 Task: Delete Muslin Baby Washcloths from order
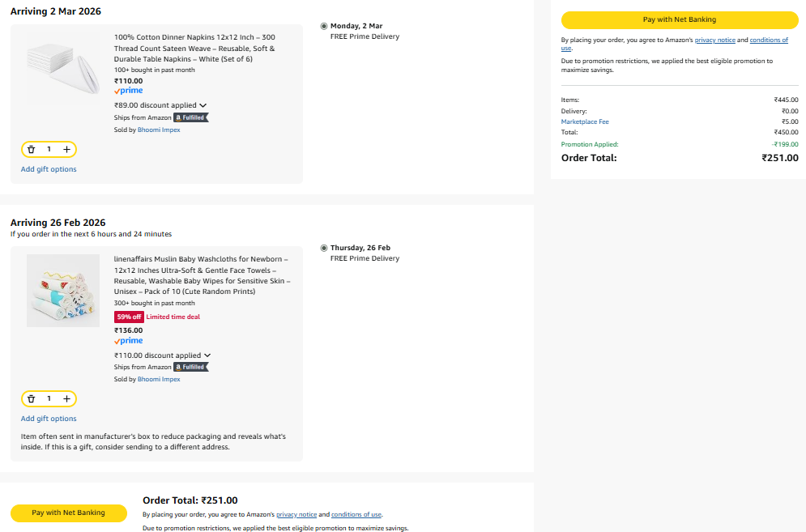tap(31, 398)
